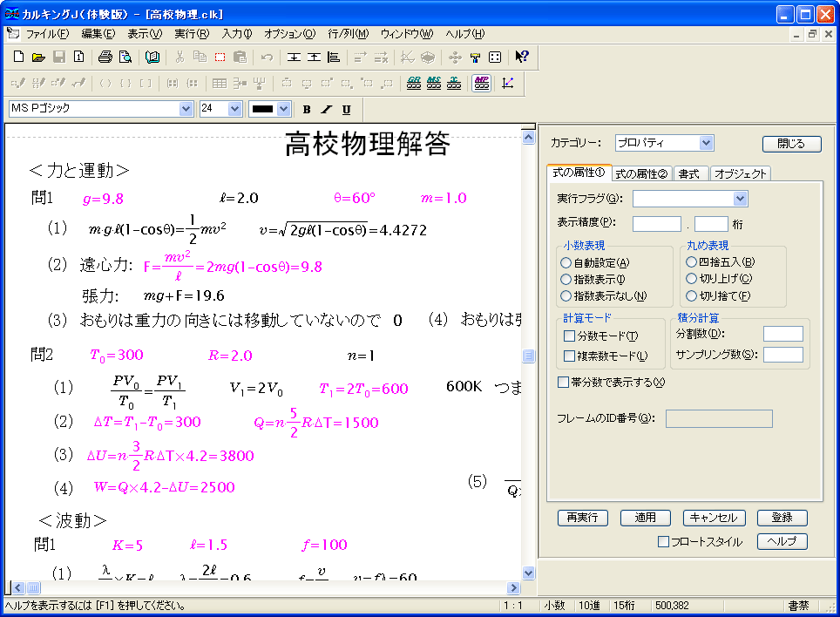840x617 pixels.
Task: Open the 編集(E) menu
Action: [x=98, y=34]
